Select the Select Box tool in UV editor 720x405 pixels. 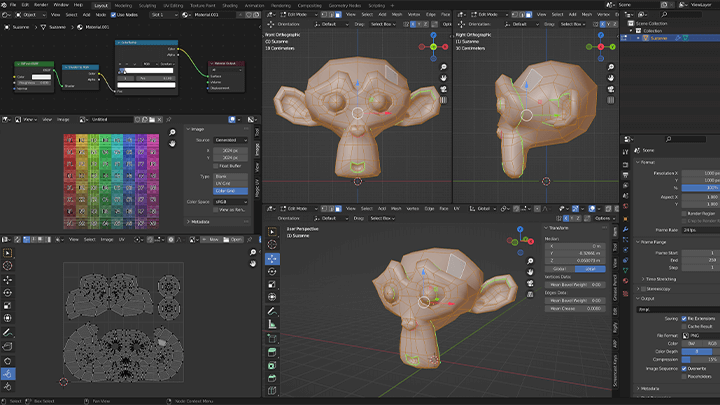coord(8,253)
